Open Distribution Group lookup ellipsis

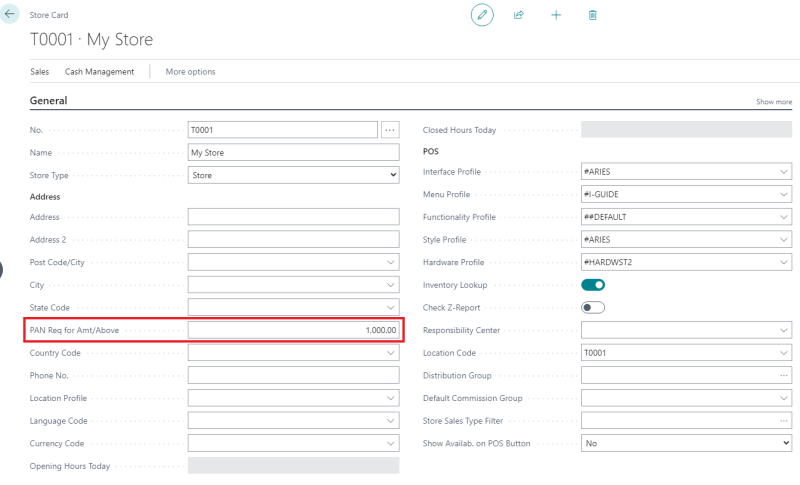[x=784, y=375]
